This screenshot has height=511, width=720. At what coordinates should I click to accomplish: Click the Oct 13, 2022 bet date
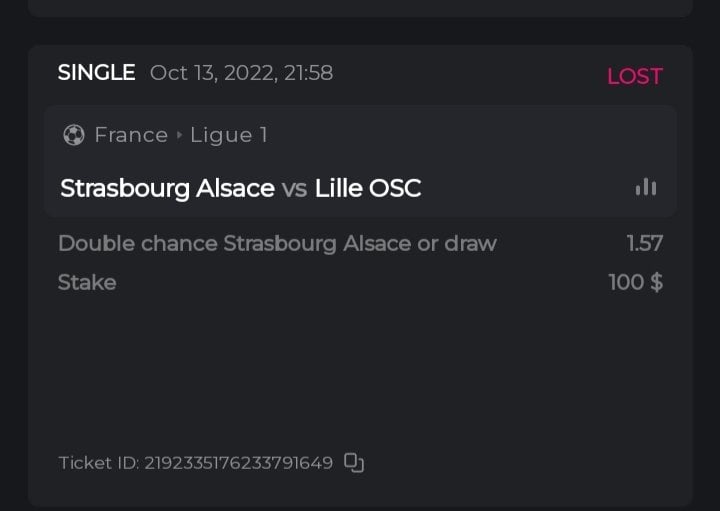point(241,73)
